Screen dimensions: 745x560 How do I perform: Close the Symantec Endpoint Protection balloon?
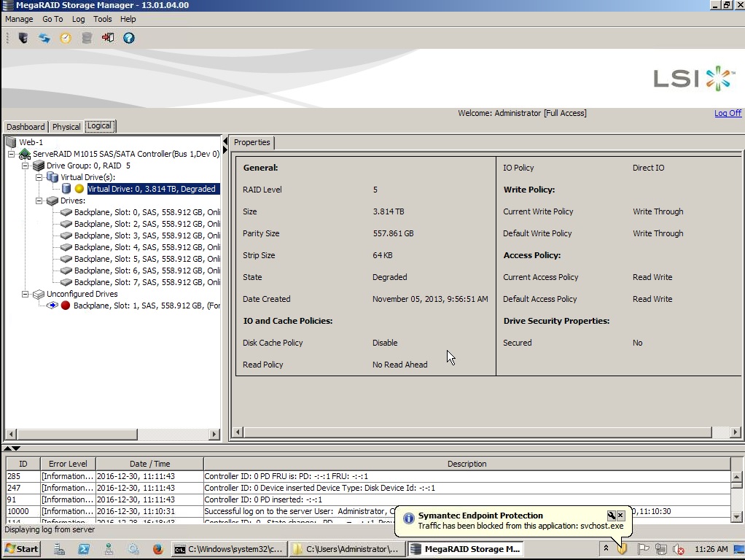coord(620,516)
